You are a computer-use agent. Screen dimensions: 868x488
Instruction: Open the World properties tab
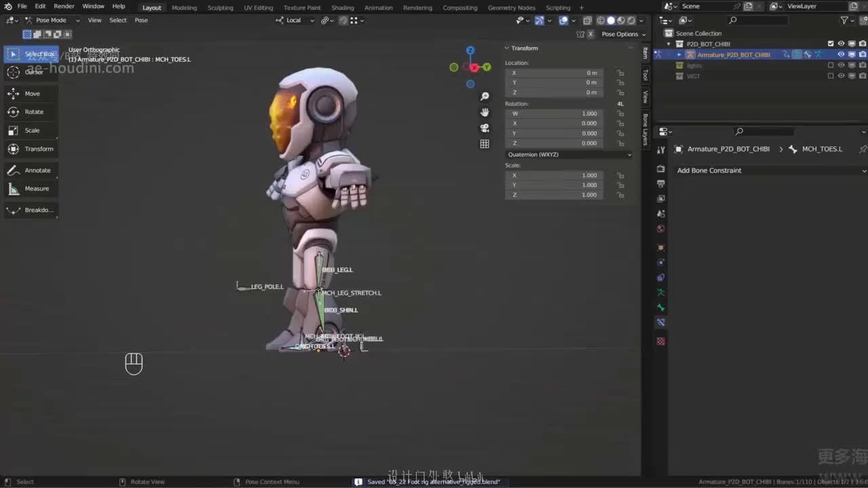661,228
